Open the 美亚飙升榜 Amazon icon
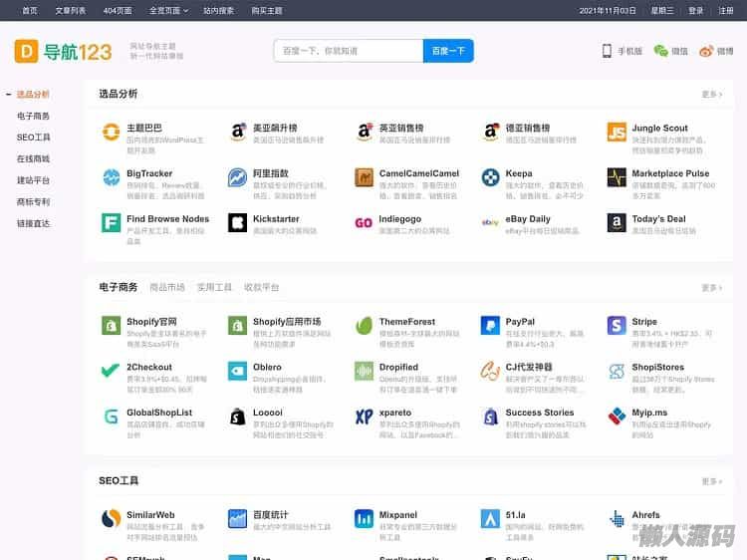The height and width of the screenshot is (560, 747). coord(237,132)
